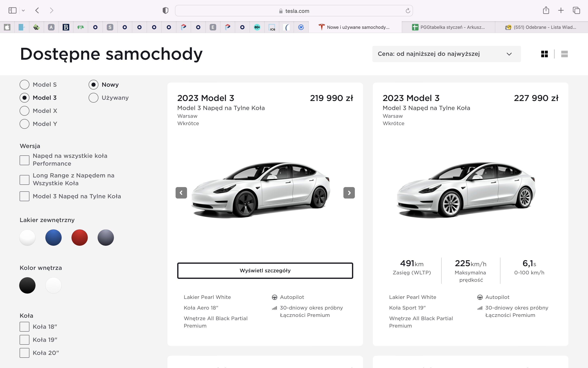
Task: Open the price sorting dropdown
Action: [446, 54]
